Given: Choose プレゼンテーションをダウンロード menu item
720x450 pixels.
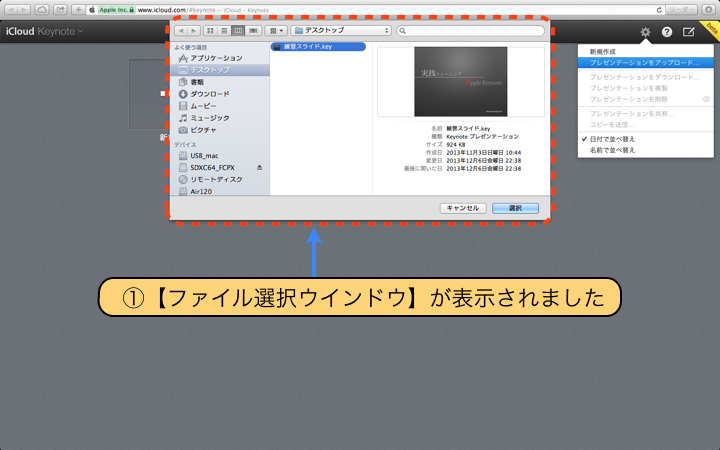Looking at the screenshot, I should point(646,77).
